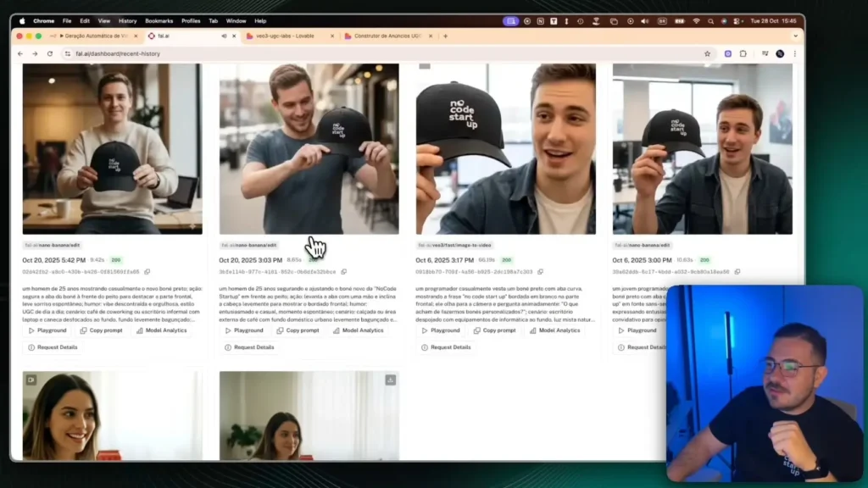868x488 pixels.
Task: Open the Bookmarks menu in menu bar
Action: coord(159,20)
